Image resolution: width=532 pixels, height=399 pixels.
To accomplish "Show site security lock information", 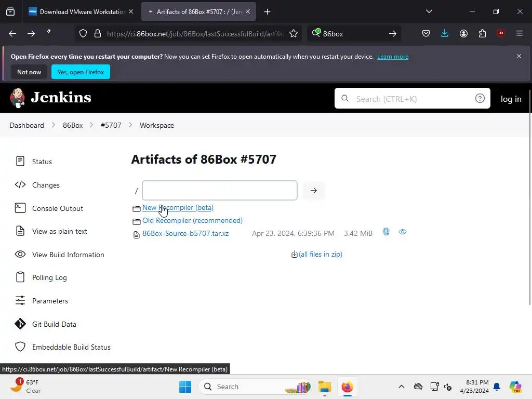I will 98,34.
